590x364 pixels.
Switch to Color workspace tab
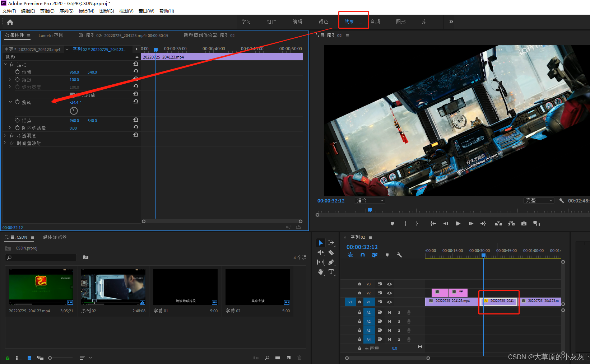323,22
